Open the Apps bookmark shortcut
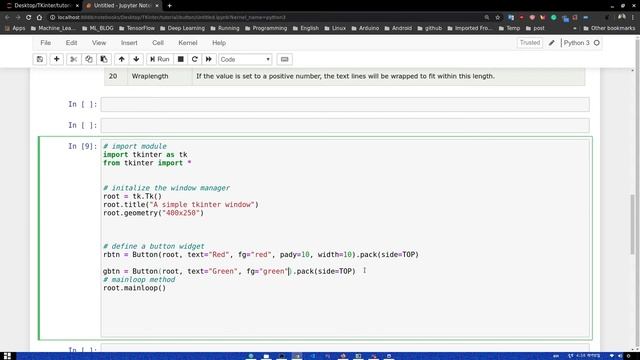This screenshot has width=640, height=360. pos(15,28)
